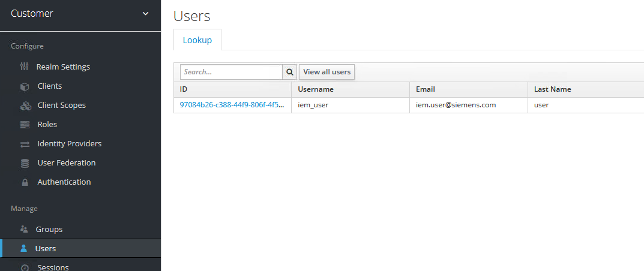Click the Identity Providers arrows icon
This screenshot has width=644, height=271.
tap(25, 144)
